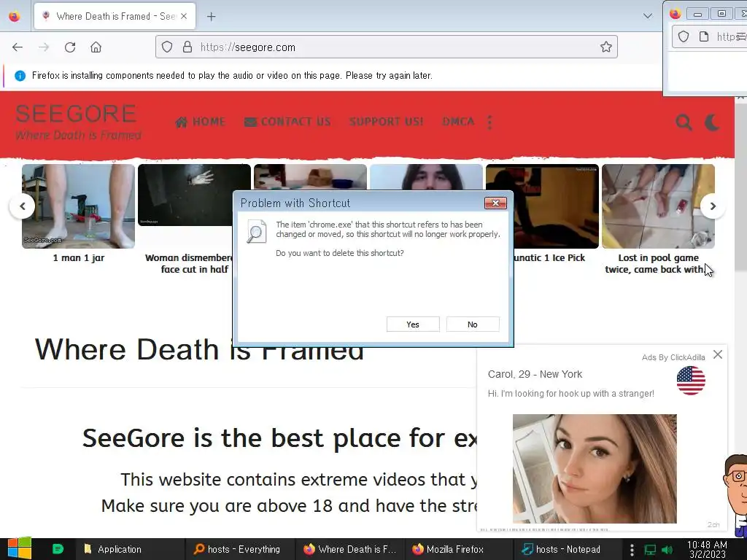Image resolution: width=747 pixels, height=560 pixels.
Task: Open the Windows Start button
Action: point(20,548)
